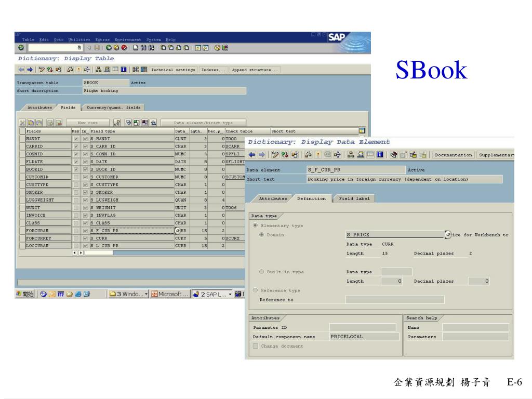The image size is (532, 399).
Task: Click the Cut scissors icon above Fields grid
Action: pyautogui.click(x=22, y=123)
